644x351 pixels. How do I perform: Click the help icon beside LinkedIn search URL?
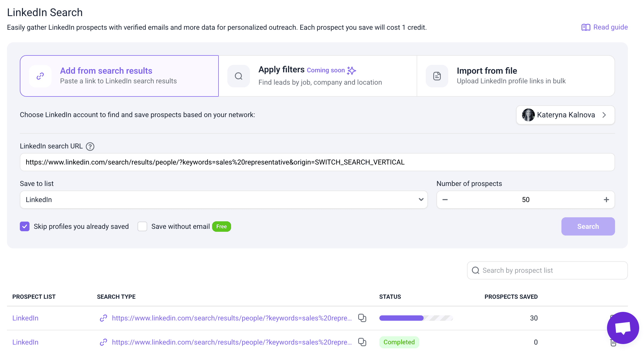90,147
